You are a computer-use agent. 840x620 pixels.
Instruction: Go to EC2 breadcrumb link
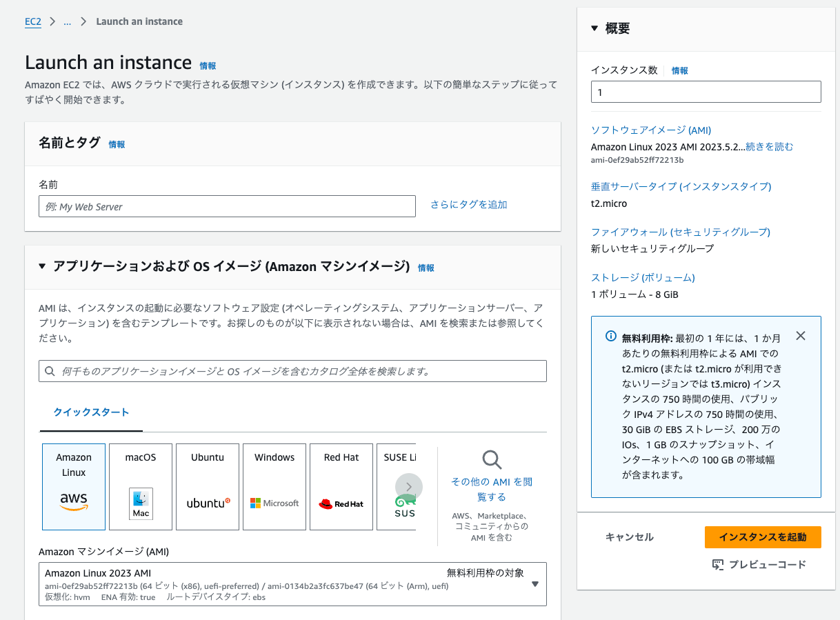[33, 21]
